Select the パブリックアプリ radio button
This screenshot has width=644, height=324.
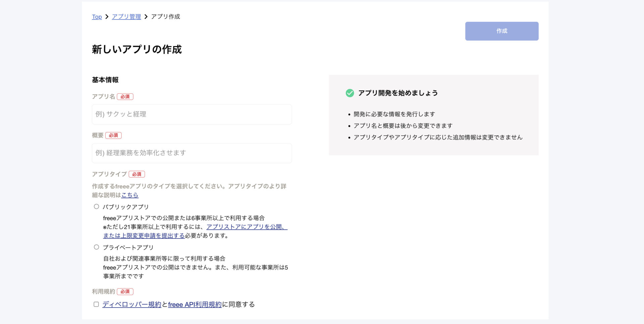[96, 206]
